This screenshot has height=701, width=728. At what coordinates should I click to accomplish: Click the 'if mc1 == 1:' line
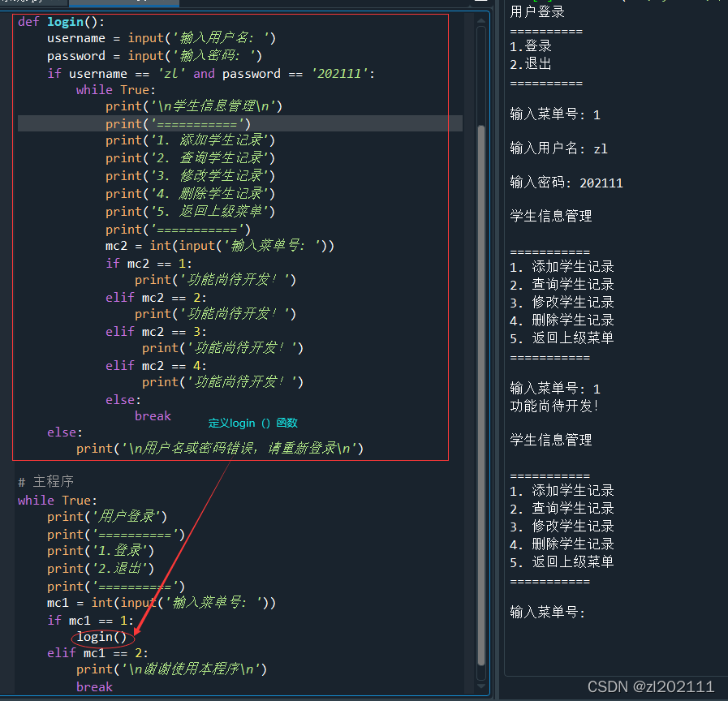click(90, 620)
